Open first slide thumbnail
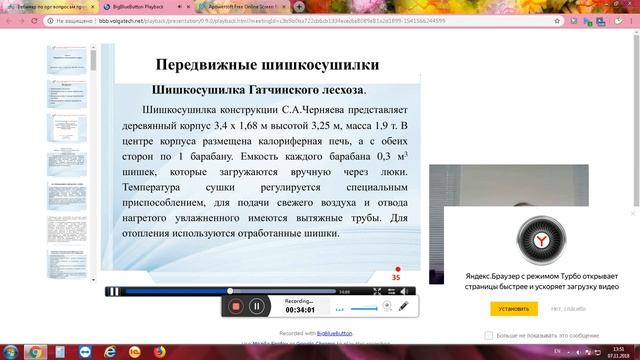Image resolution: width=640 pixels, height=360 pixels. (67, 60)
